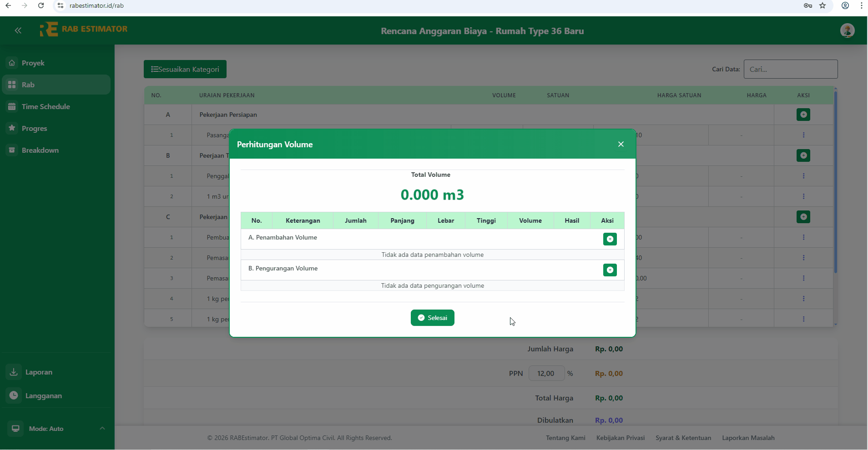Click the Selesai button
868x450 pixels.
click(x=433, y=317)
